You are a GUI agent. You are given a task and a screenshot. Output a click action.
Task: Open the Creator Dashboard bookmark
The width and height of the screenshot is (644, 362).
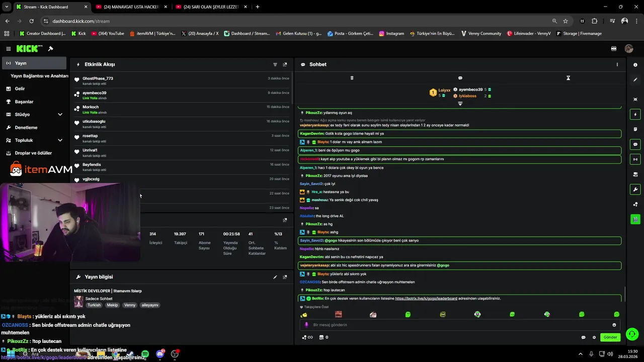42,34
